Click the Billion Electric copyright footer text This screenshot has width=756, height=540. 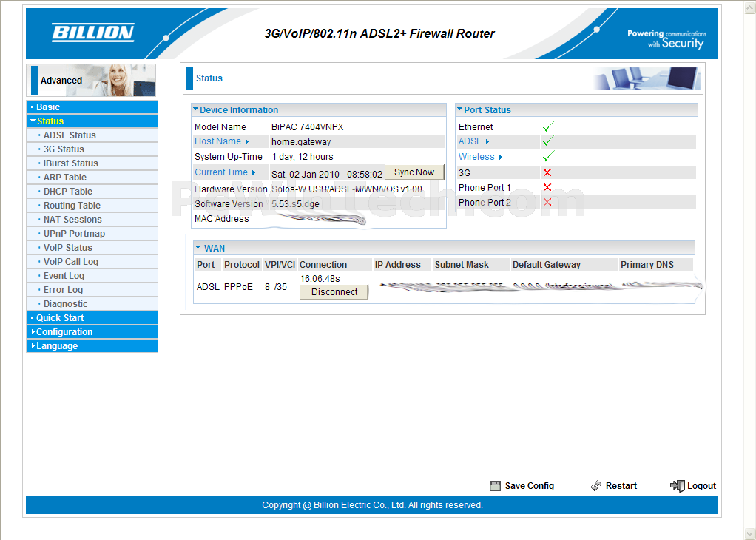pos(372,505)
